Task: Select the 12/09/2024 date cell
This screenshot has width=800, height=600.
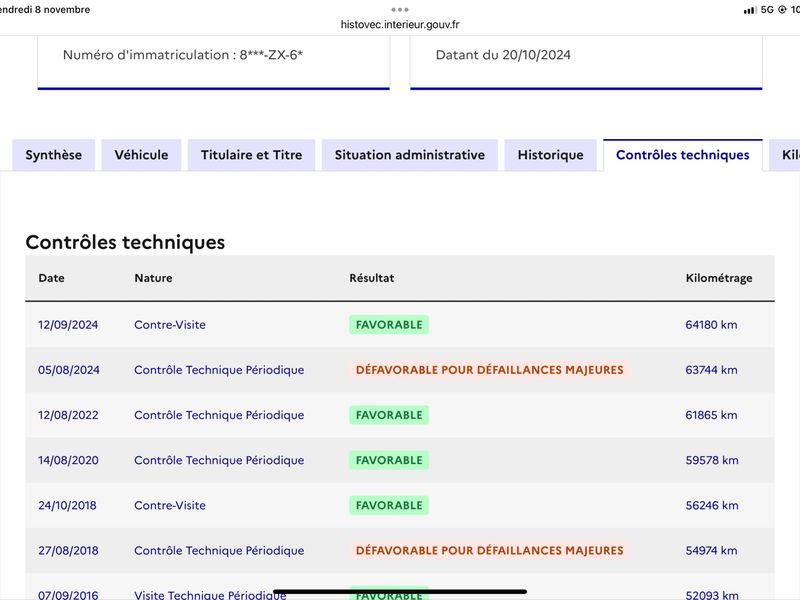Action: pos(68,325)
